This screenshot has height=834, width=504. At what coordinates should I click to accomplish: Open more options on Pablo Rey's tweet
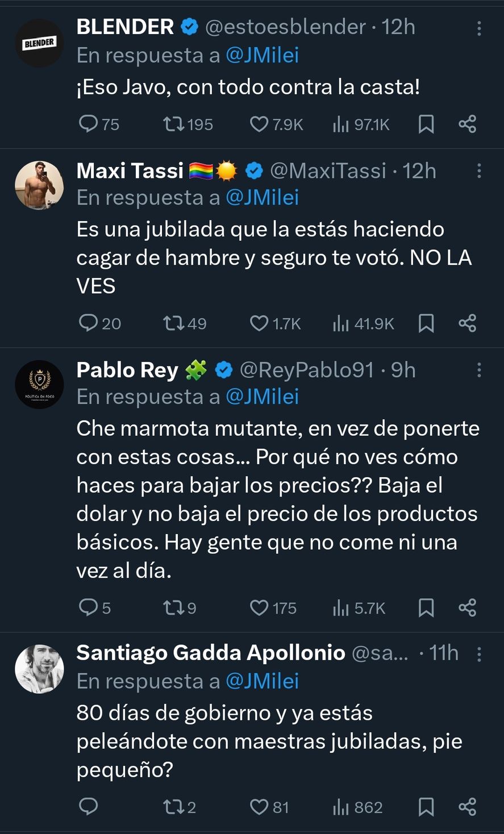(x=479, y=370)
